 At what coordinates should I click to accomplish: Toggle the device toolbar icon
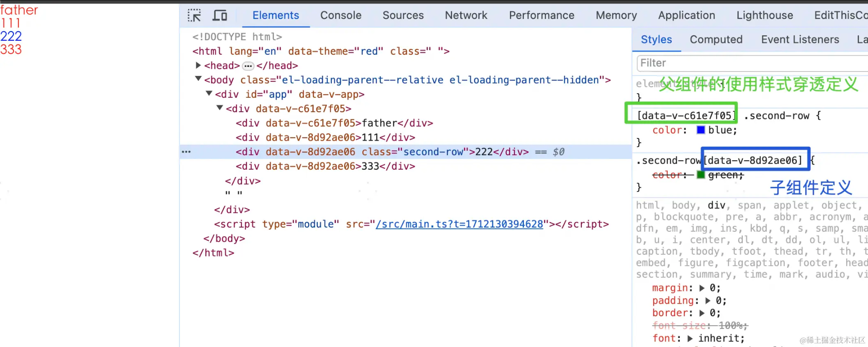220,15
